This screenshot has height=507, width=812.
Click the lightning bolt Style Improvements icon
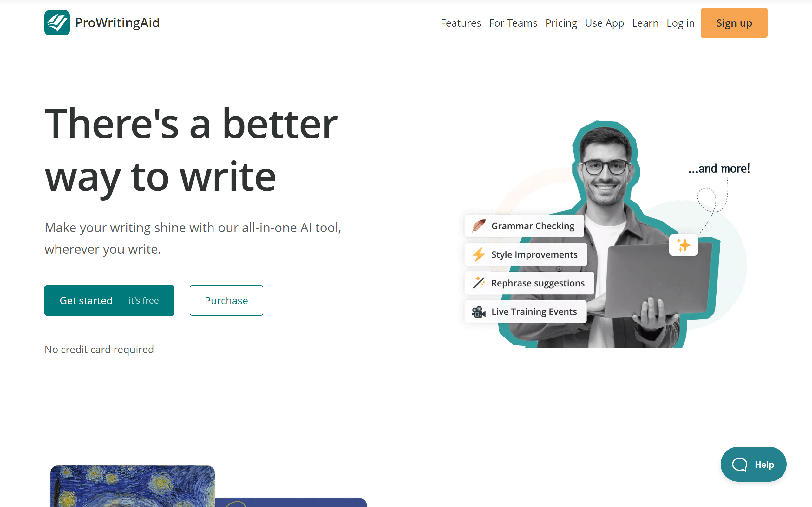point(478,254)
